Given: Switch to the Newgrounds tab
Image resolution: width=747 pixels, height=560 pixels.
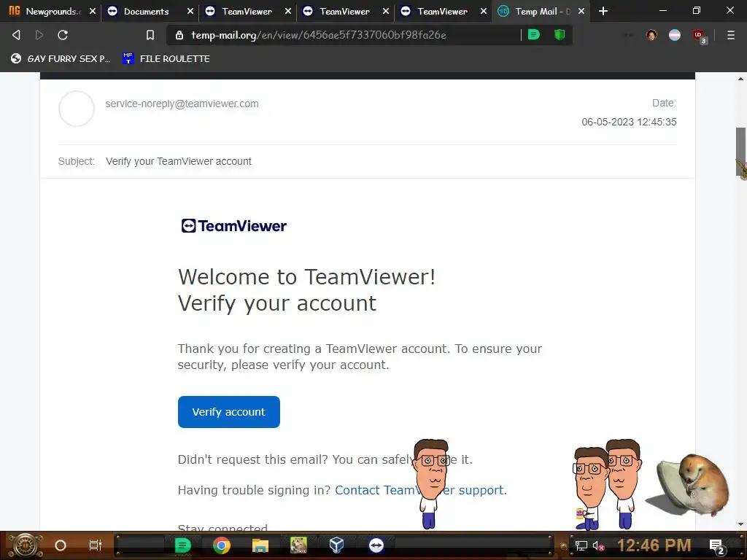Looking at the screenshot, I should click(52, 11).
